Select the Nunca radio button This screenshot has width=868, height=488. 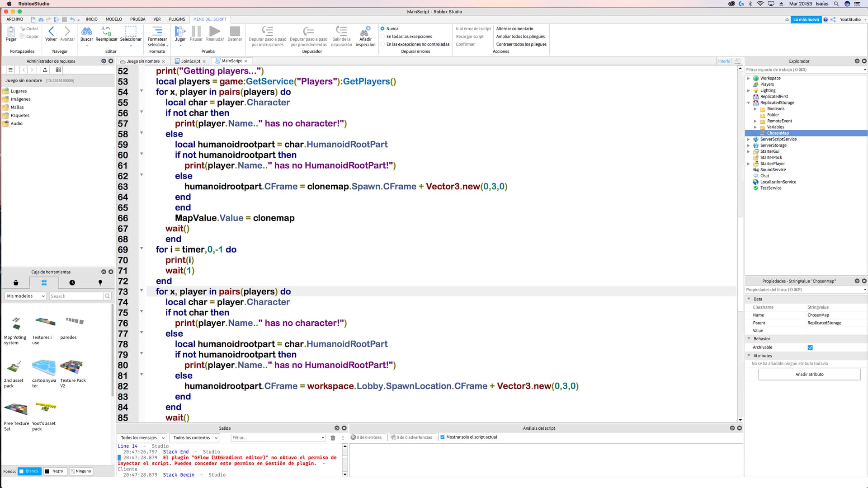coord(382,28)
